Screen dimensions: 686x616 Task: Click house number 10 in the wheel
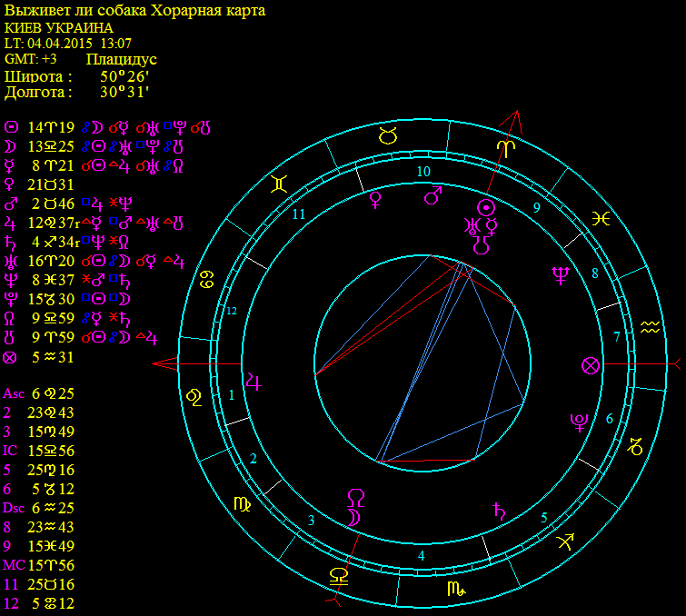(x=423, y=172)
